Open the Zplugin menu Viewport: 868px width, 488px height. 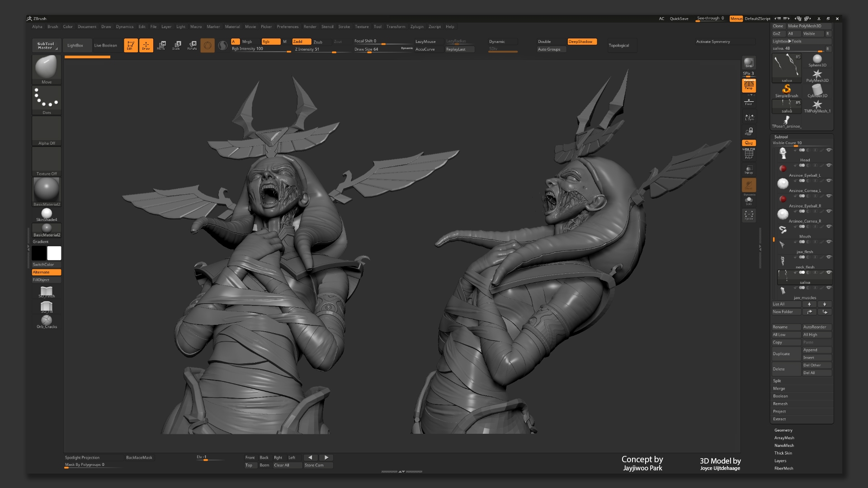[x=417, y=27]
